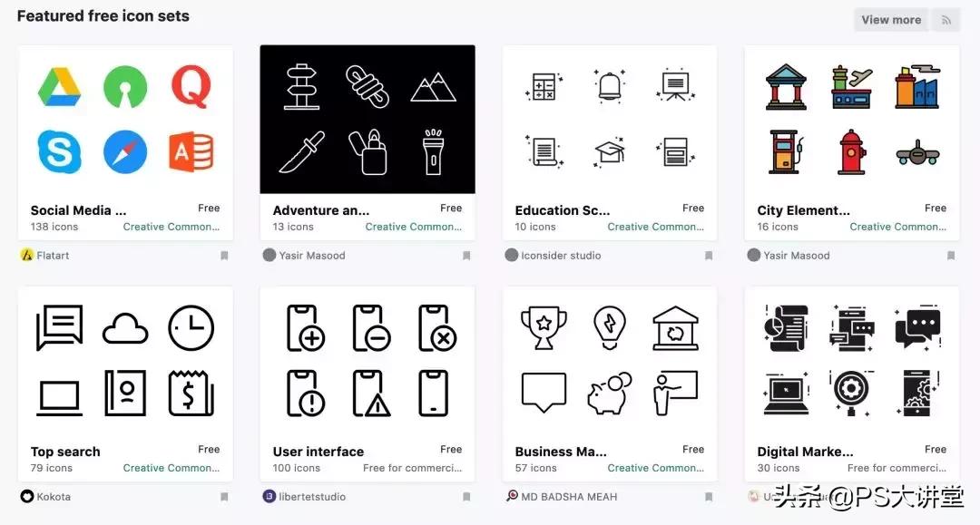Bookmark the Adventure icon set
Screen dimensions: 980x525
[x=466, y=256]
